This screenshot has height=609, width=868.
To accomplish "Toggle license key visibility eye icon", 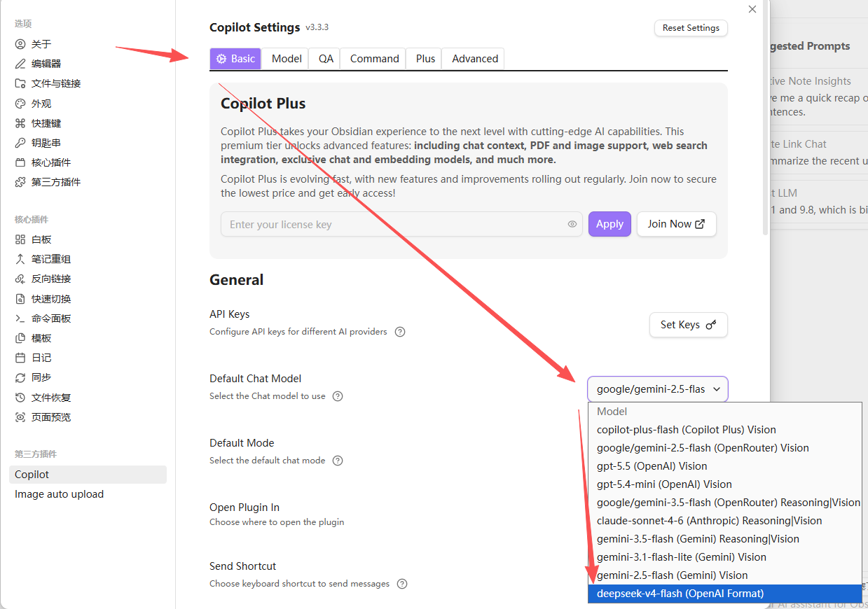I will 572,224.
